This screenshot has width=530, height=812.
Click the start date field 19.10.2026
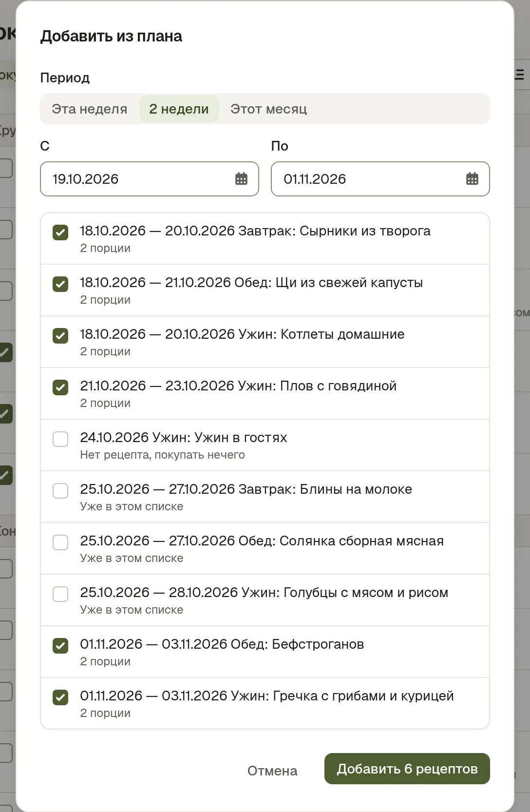[149, 179]
